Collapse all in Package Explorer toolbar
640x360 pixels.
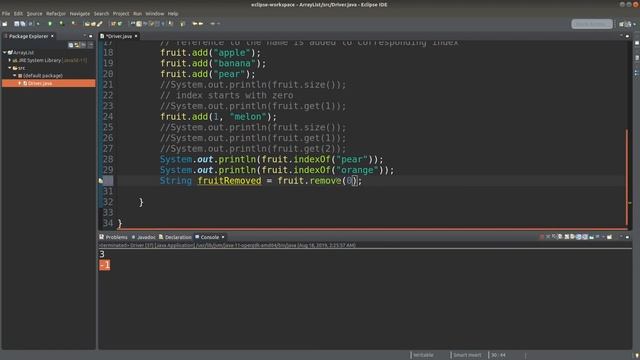tap(71, 45)
